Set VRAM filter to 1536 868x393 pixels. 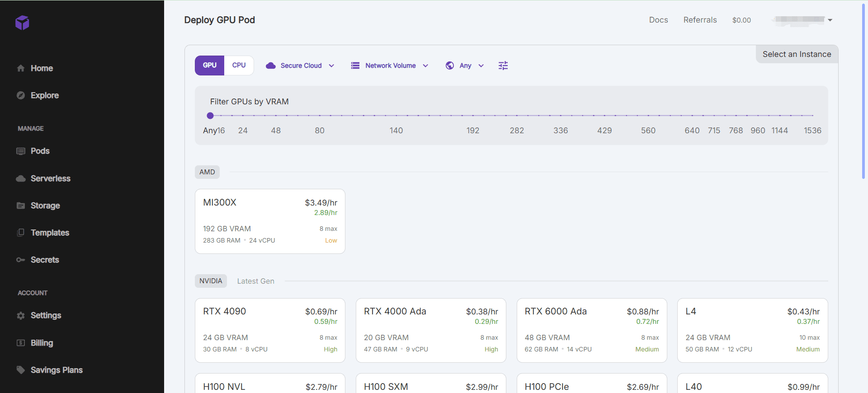(x=812, y=131)
